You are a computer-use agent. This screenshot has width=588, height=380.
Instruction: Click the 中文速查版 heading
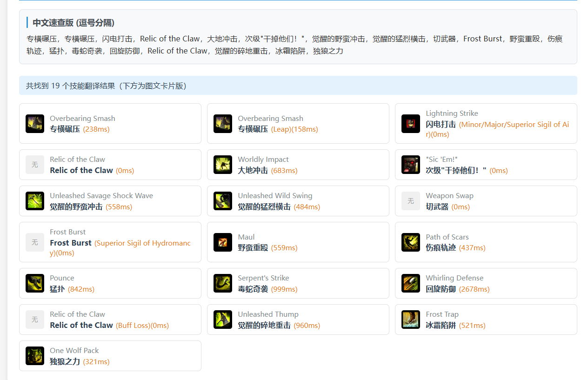(73, 23)
